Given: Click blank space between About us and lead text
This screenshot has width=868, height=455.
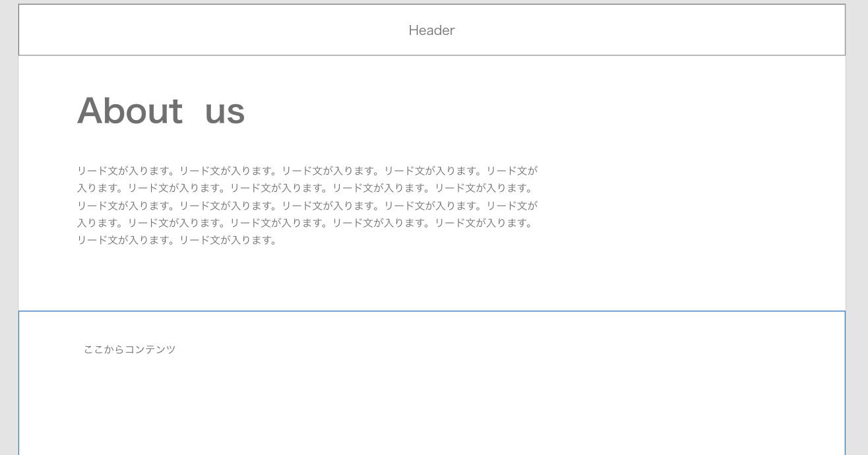Looking at the screenshot, I should [x=264, y=145].
